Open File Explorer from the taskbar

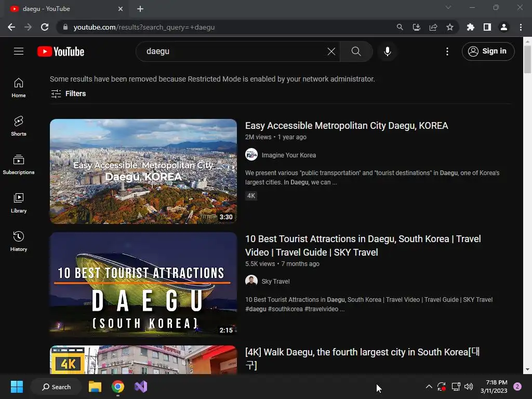pyautogui.click(x=95, y=387)
